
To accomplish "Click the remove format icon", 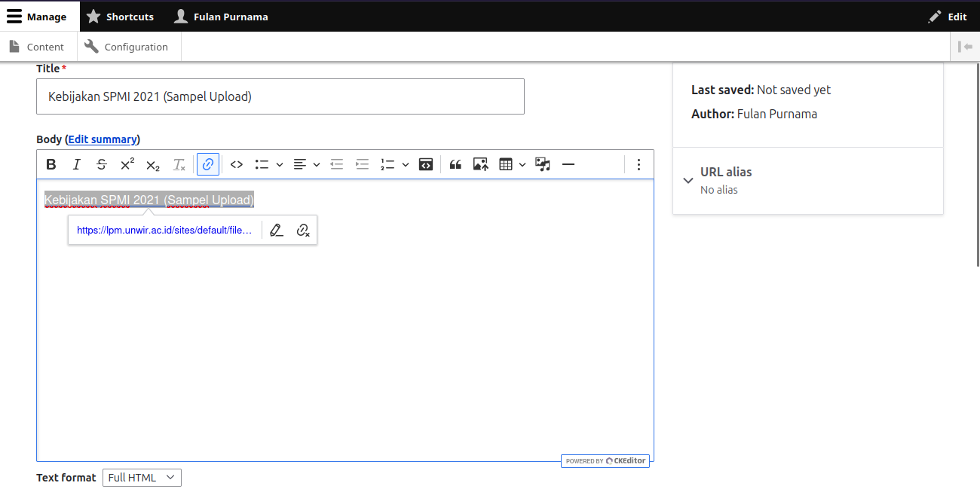I will (179, 164).
